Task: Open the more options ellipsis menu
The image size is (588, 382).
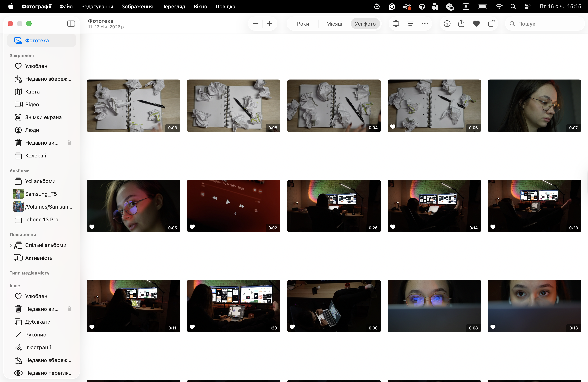Action: point(425,23)
